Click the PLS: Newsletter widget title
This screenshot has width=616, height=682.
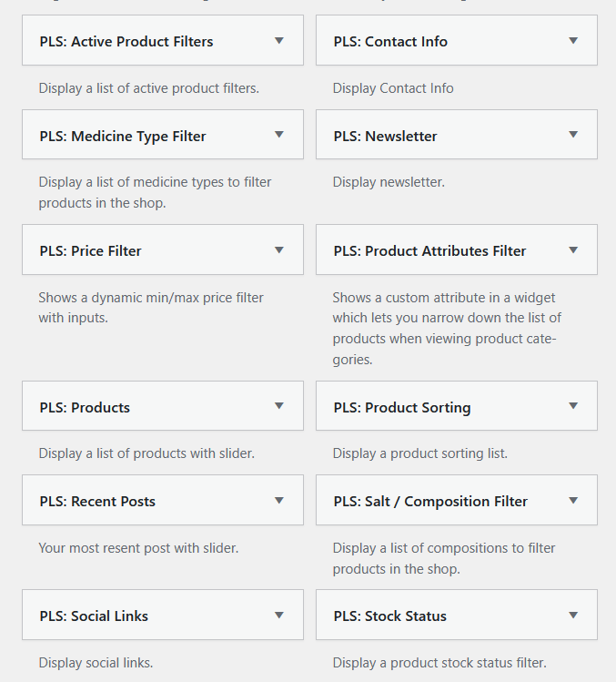[385, 137]
